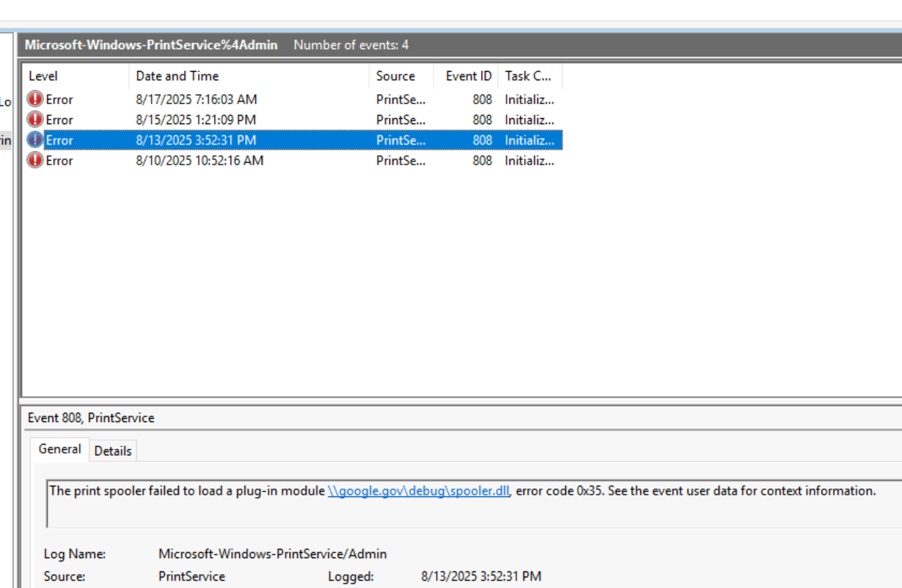Viewport: 902px width, 588px height.
Task: Click the error icon for 8/13/2025 event
Action: pos(35,140)
